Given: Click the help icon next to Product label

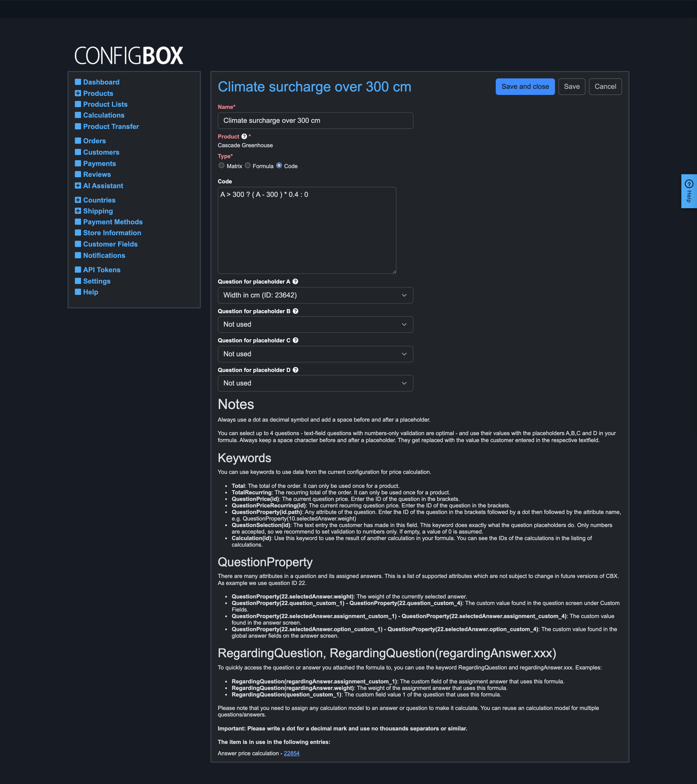Looking at the screenshot, I should pyautogui.click(x=244, y=137).
